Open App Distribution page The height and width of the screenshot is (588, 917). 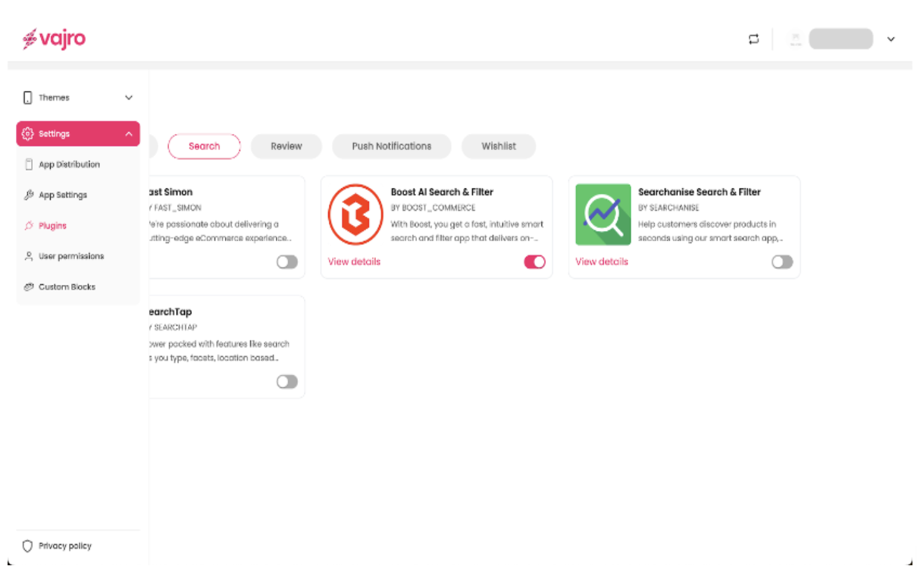point(69,164)
